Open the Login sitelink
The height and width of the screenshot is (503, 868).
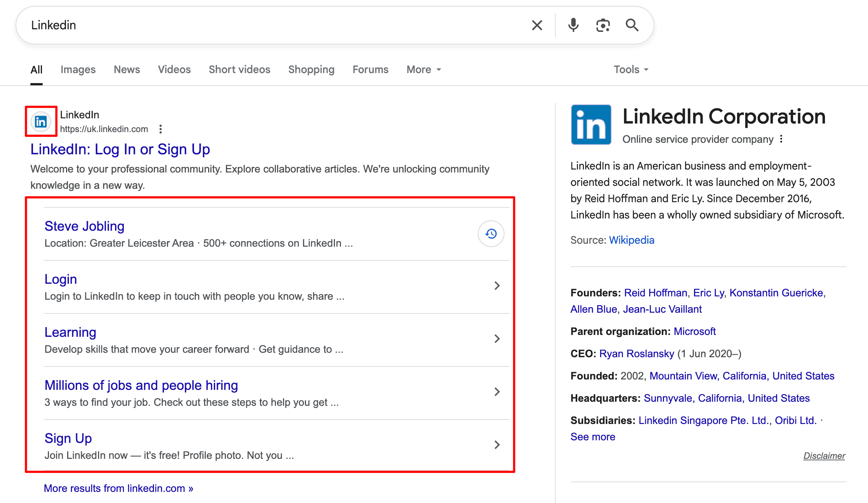tap(61, 279)
